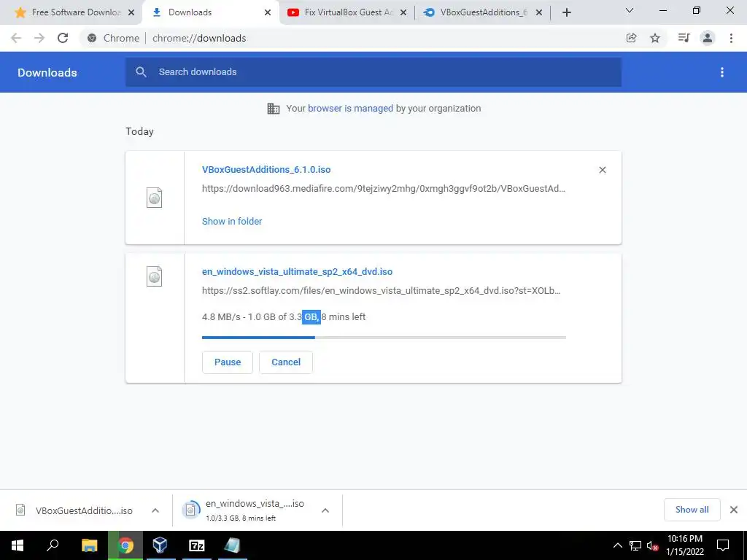This screenshot has width=747, height=560.
Task: Cancel the Windows Vista ISO download
Action: click(286, 362)
